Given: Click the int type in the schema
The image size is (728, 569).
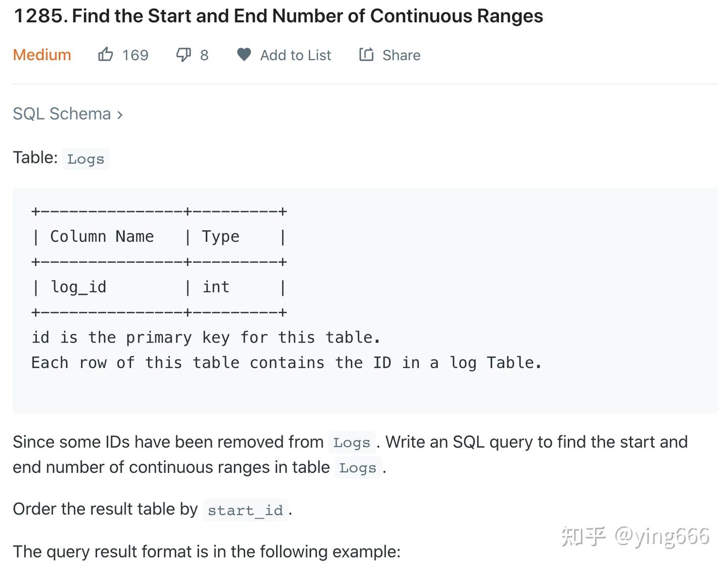Looking at the screenshot, I should pyautogui.click(x=216, y=287).
